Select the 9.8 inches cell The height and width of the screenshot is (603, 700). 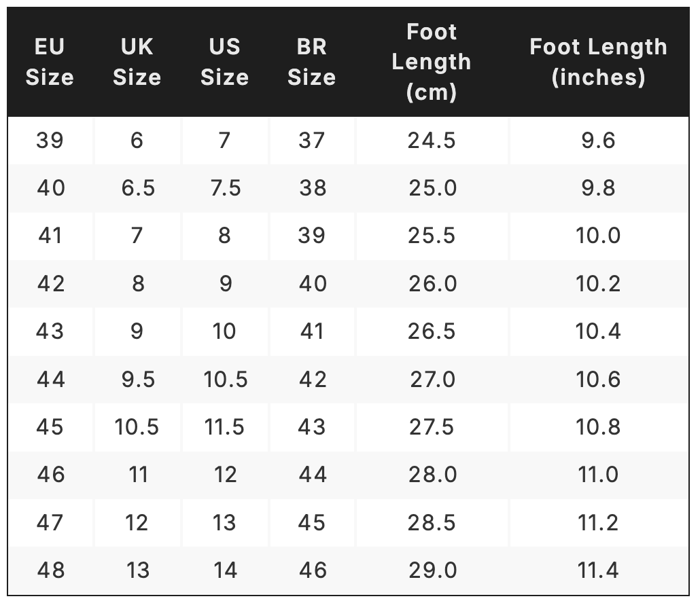pos(598,188)
